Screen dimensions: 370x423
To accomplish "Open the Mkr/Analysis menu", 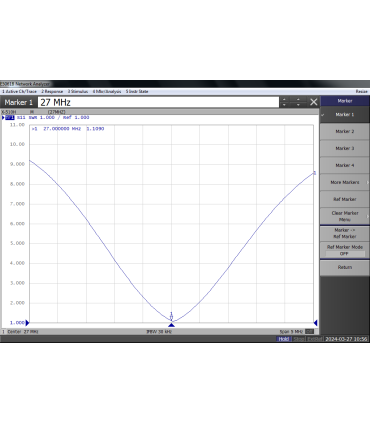I will [107, 91].
